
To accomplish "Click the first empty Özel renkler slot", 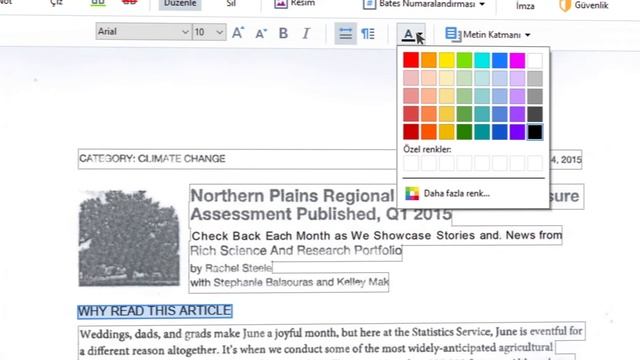I will [411, 163].
